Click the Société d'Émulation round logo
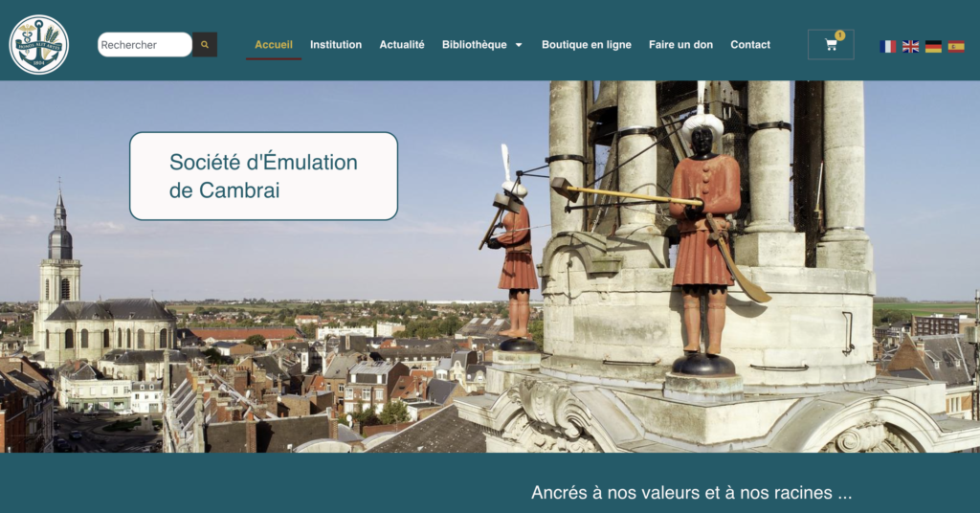 (38, 44)
